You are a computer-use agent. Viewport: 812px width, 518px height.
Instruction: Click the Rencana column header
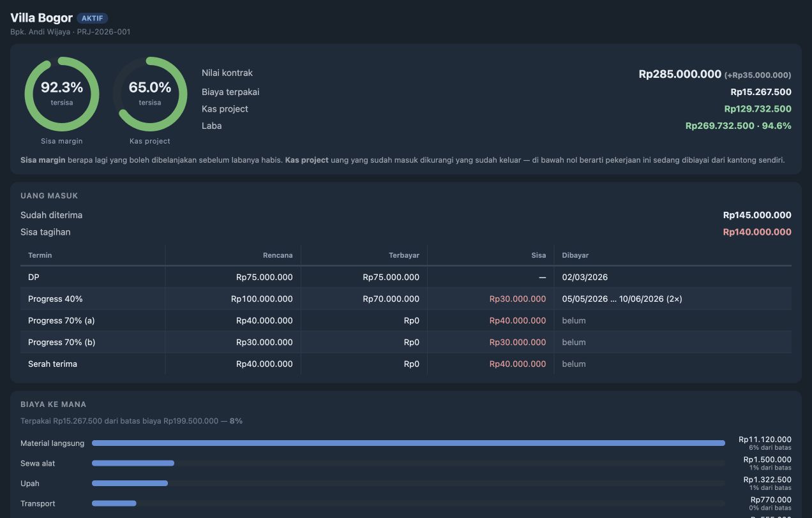click(278, 255)
